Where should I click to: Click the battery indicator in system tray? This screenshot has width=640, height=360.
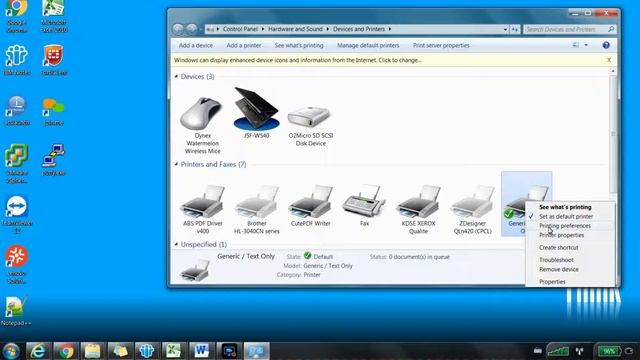pyautogui.click(x=609, y=351)
